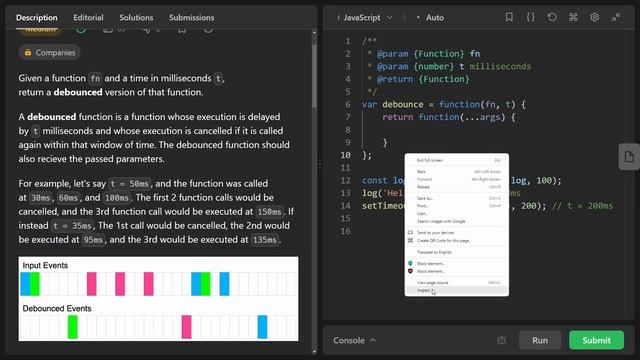Reset code to default with revert icon
The width and height of the screenshot is (640, 360).
(x=552, y=17)
